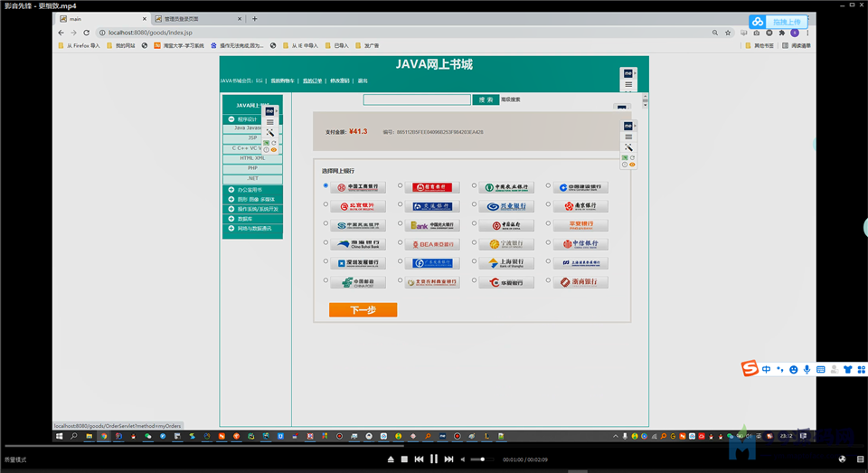Open the hamburger icon in the header widget
Viewport: 868px width, 473px height.
point(628,85)
